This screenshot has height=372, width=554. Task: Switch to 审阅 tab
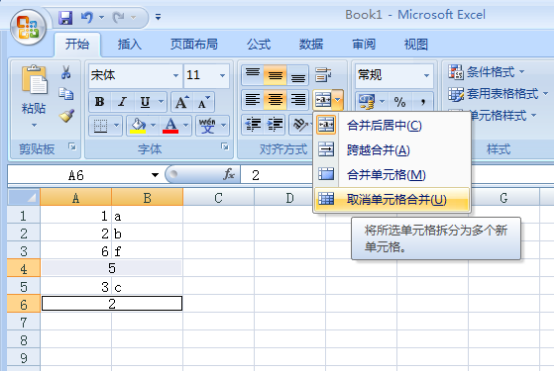pos(364,45)
